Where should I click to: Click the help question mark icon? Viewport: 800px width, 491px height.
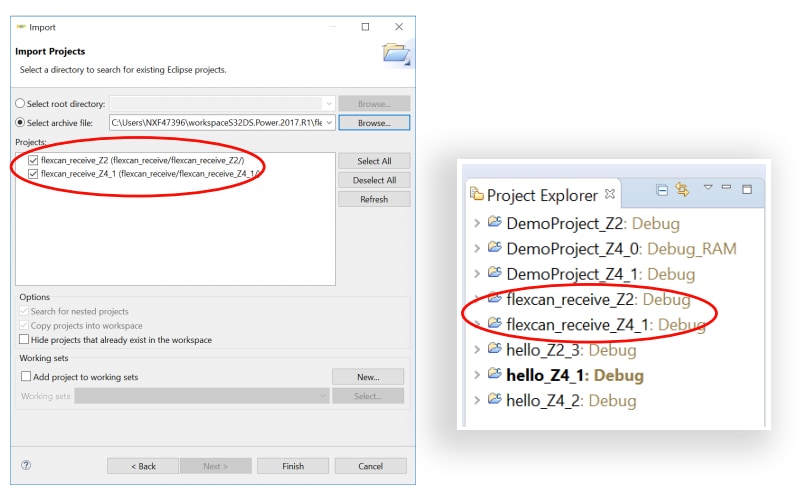coord(26,465)
